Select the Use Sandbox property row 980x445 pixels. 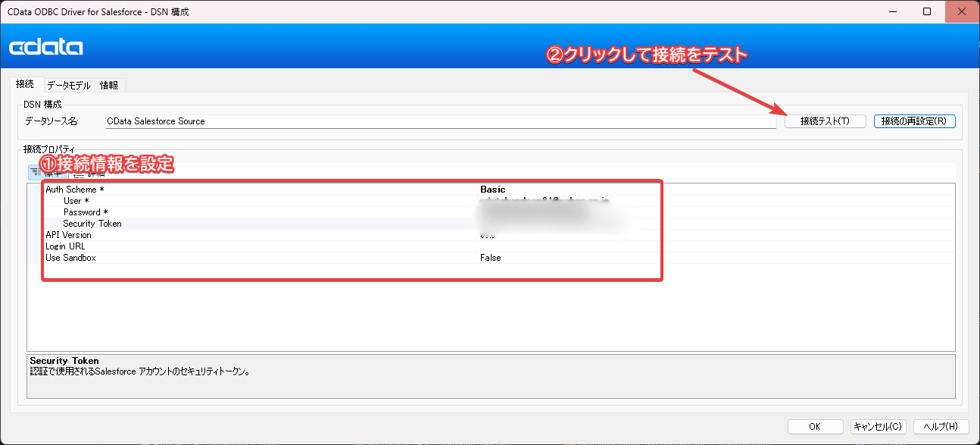point(491,258)
